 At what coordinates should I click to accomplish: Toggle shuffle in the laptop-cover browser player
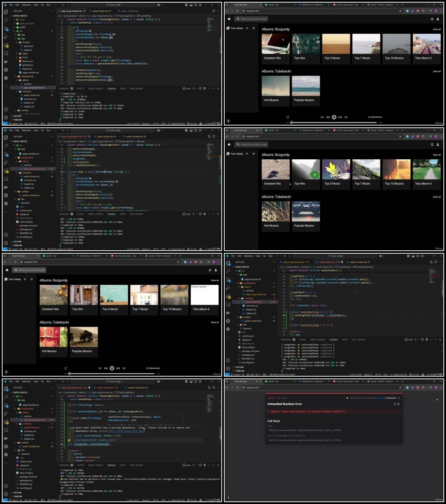pyautogui.click(x=288, y=117)
